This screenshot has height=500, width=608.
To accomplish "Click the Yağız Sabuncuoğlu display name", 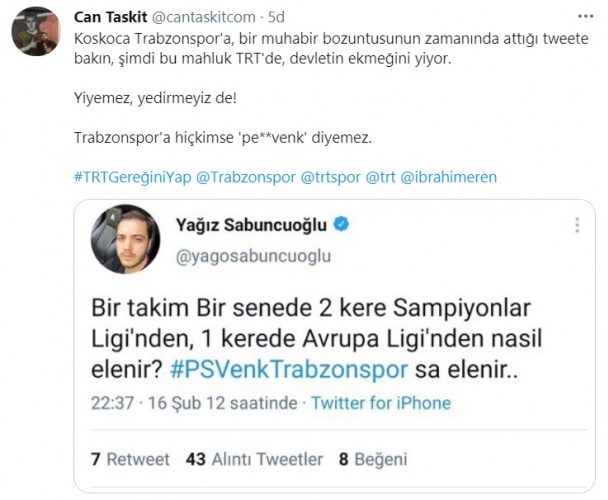I will click(251, 225).
